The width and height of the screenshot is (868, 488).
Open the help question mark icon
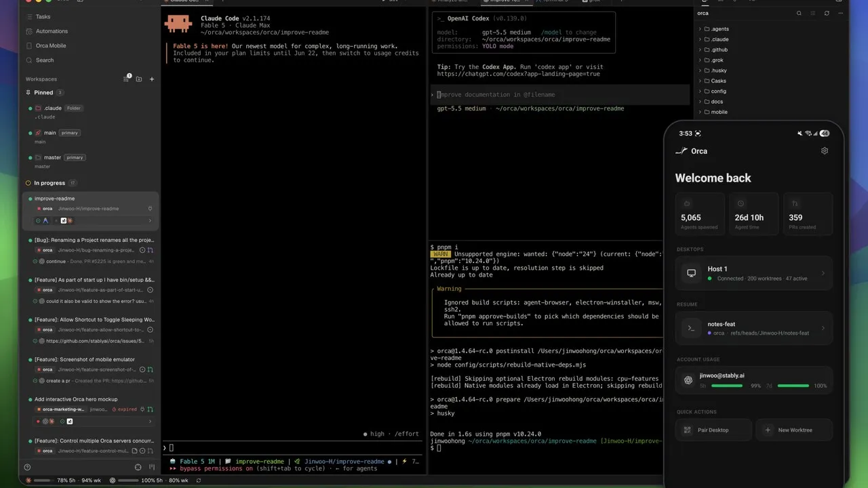(x=27, y=467)
